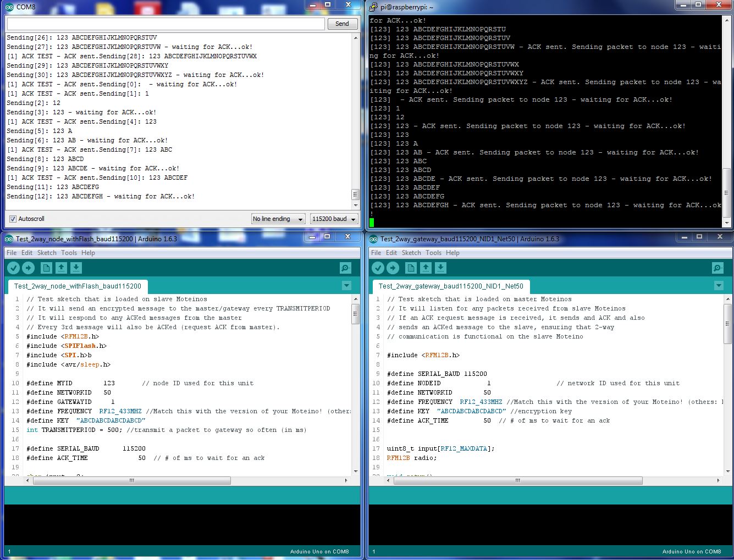
Task: Click '#include <SPIFlash.h>' line in node sketch
Action: click(67, 346)
